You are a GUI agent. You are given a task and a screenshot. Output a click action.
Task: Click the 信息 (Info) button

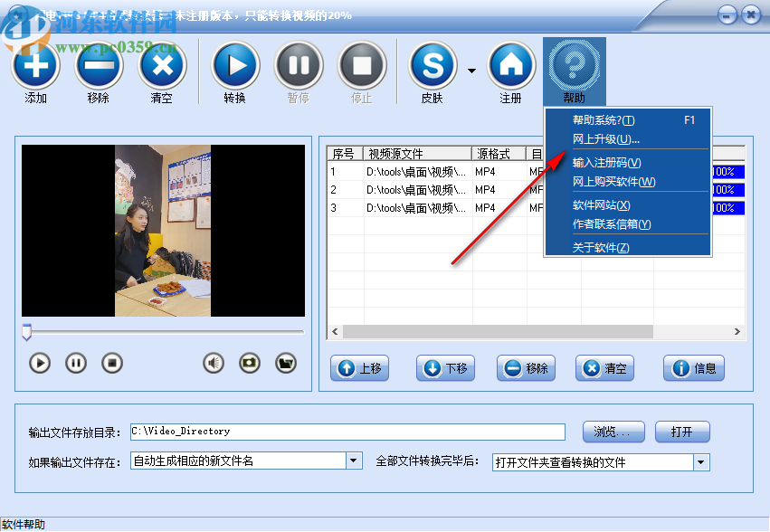(693, 368)
